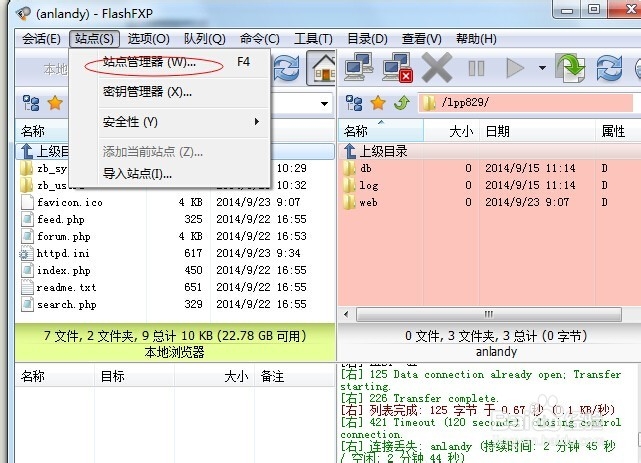
Task: Click the abort gray X icon
Action: (437, 67)
